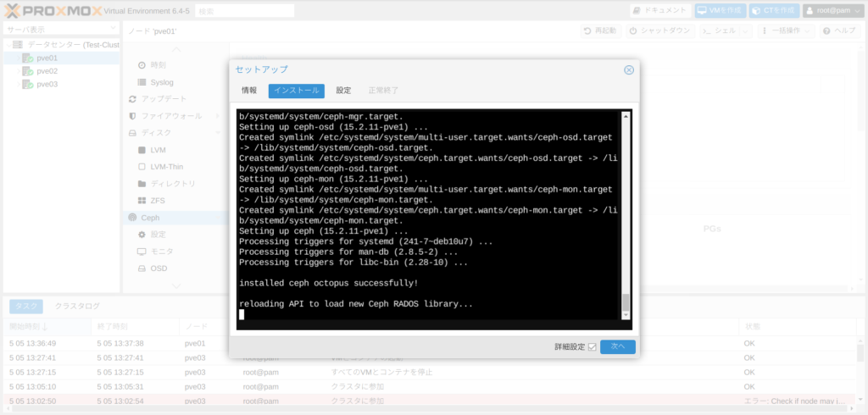Select pve01 node icon in tree

(28, 58)
